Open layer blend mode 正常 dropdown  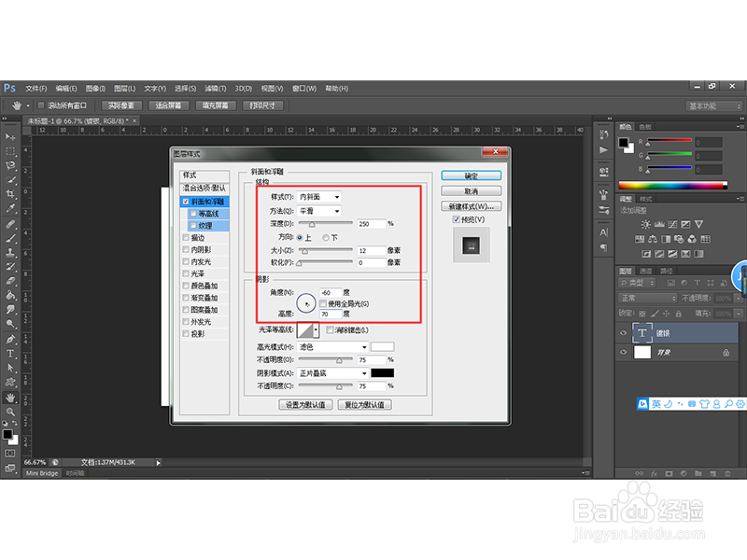click(647, 298)
